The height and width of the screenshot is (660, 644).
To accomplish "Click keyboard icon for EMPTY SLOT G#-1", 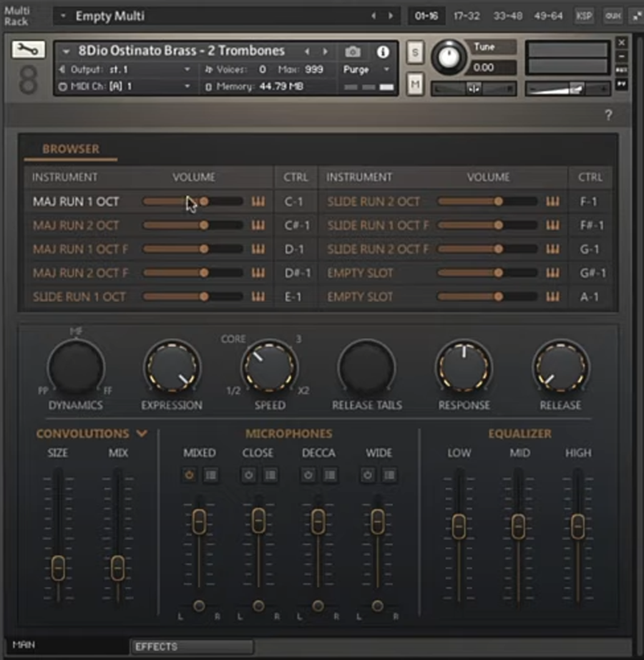I will [x=552, y=273].
